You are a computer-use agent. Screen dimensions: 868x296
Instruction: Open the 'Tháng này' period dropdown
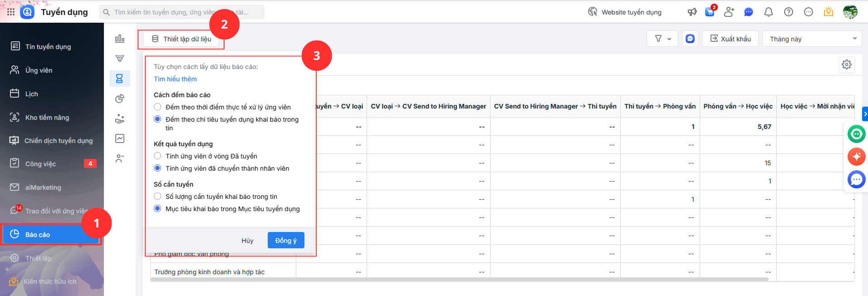tap(812, 39)
